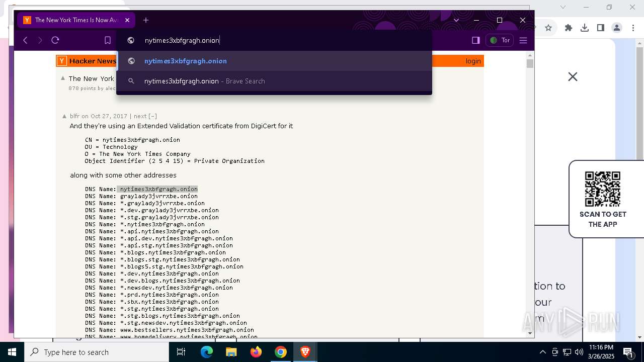Expand Chrome tab search chevron
The image size is (644, 362).
click(563, 7)
